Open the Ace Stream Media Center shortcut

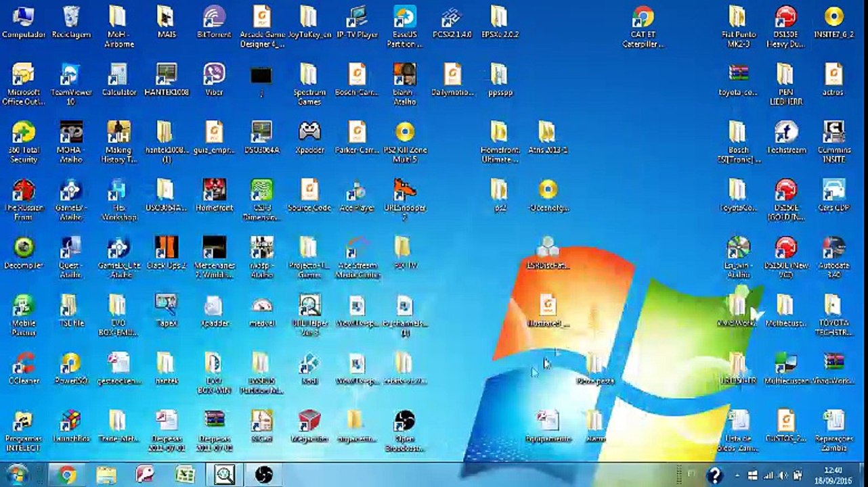pos(357,258)
